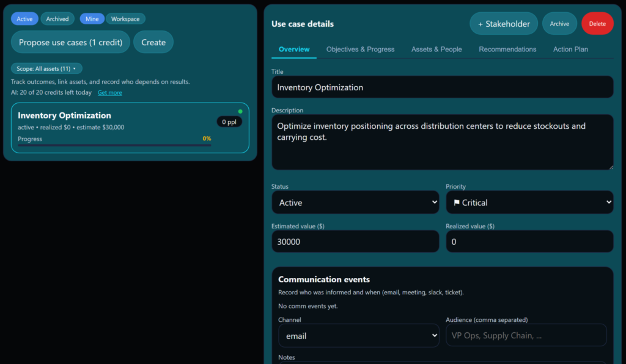Screen dimensions: 626x364
Task: Add a stakeholder with + Stakeholder button
Action: (x=504, y=24)
